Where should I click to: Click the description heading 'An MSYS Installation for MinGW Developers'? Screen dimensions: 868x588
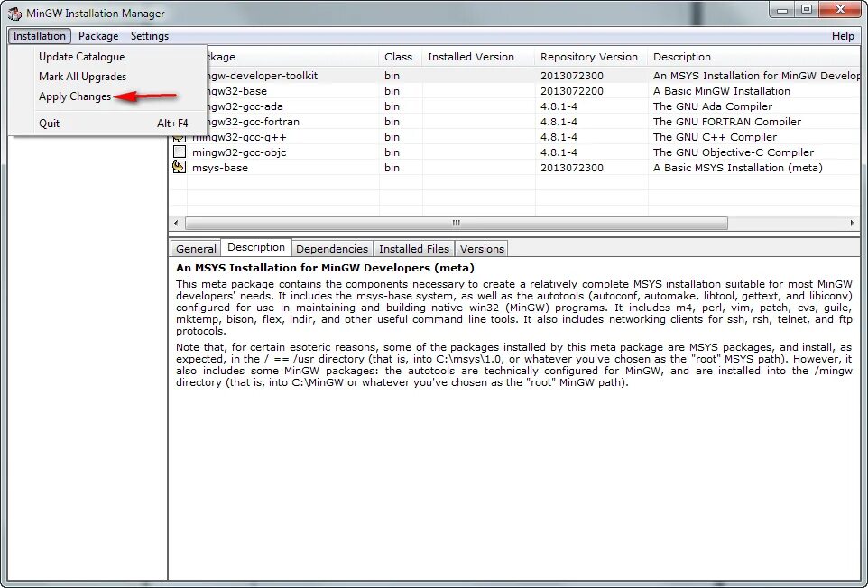(325, 268)
